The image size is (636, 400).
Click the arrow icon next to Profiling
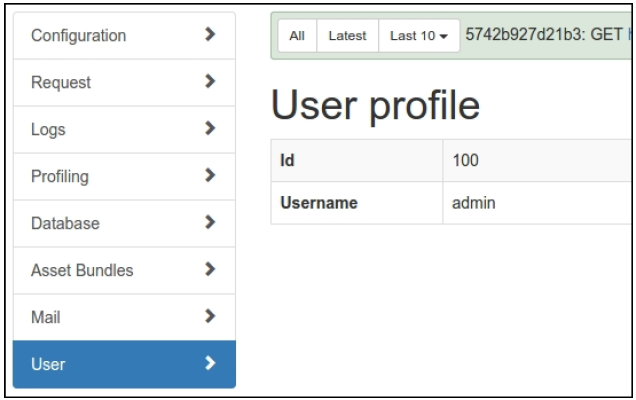(209, 176)
